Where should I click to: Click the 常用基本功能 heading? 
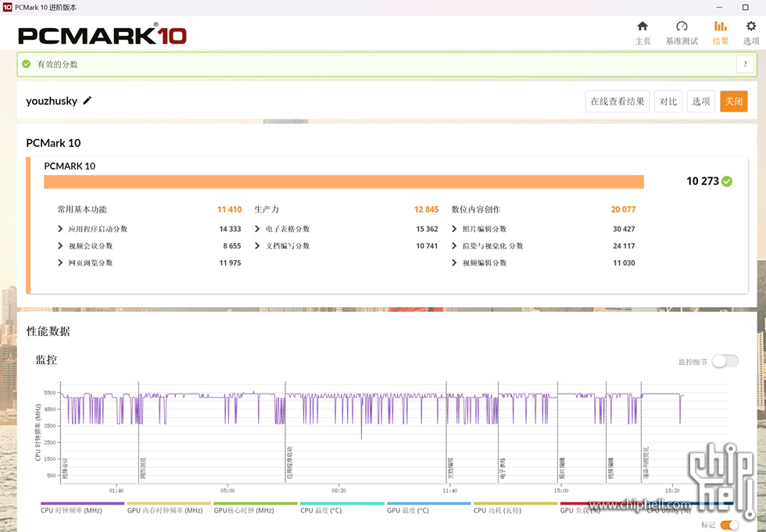[82, 209]
